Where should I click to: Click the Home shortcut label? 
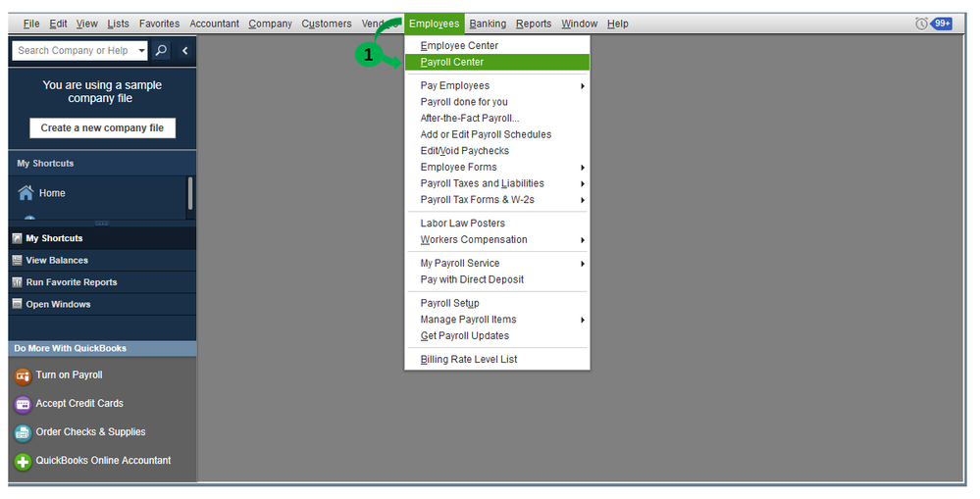pyautogui.click(x=52, y=193)
